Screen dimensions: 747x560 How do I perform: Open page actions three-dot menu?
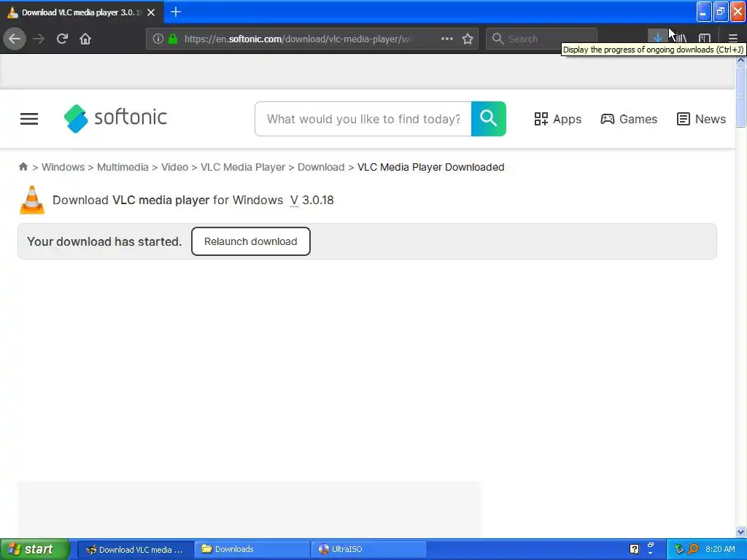(x=447, y=39)
